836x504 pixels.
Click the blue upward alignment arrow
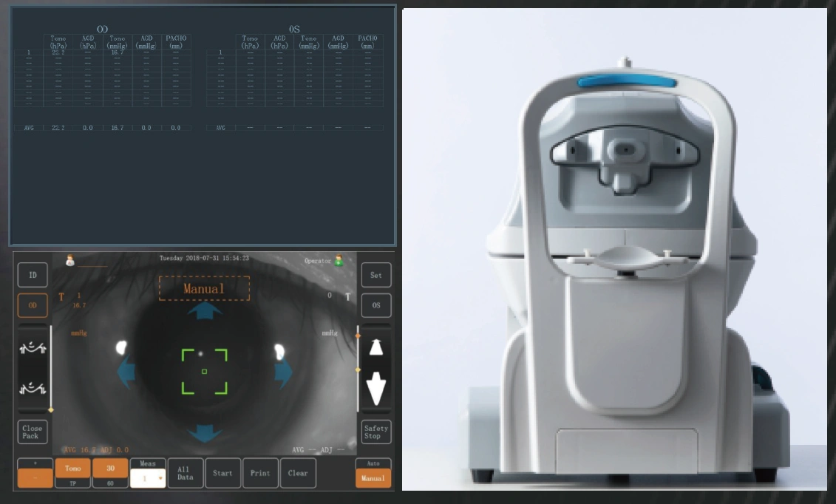pos(203,310)
